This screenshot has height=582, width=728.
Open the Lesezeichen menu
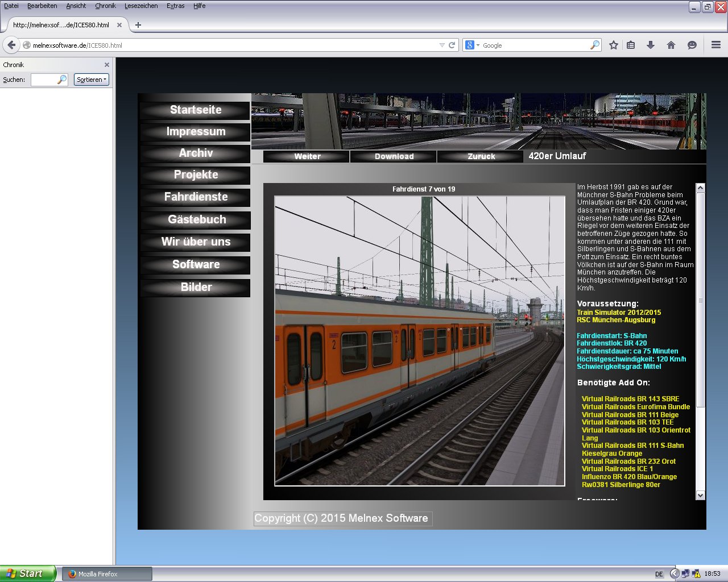pyautogui.click(x=141, y=6)
